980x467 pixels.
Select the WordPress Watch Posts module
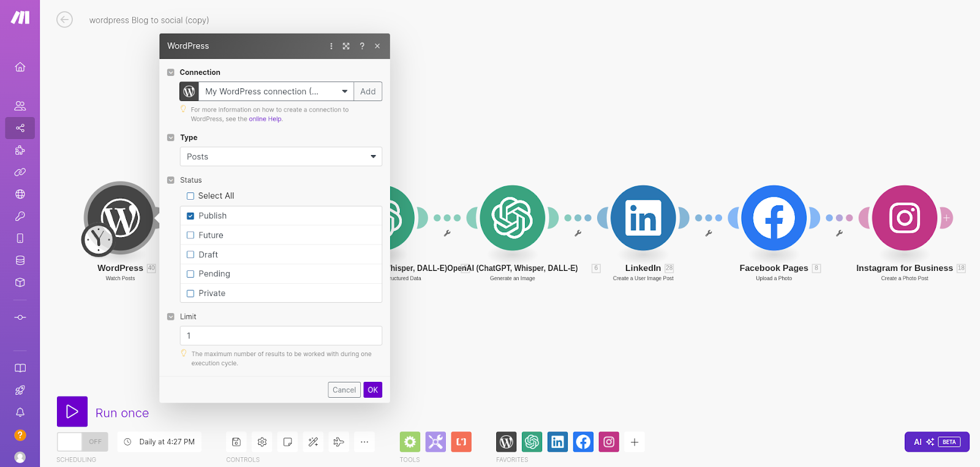pos(121,218)
